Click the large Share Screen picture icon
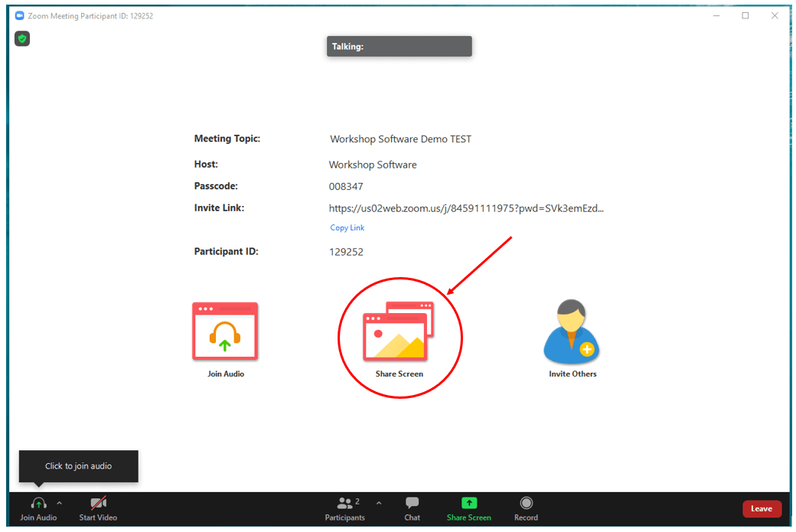This screenshot has width=796, height=532. click(399, 331)
